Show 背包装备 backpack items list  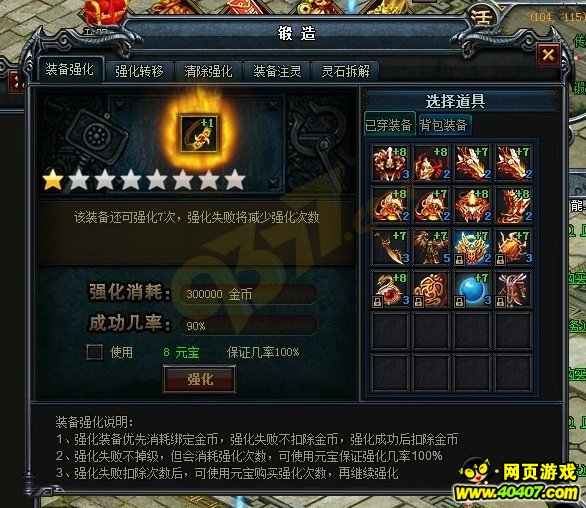point(444,124)
